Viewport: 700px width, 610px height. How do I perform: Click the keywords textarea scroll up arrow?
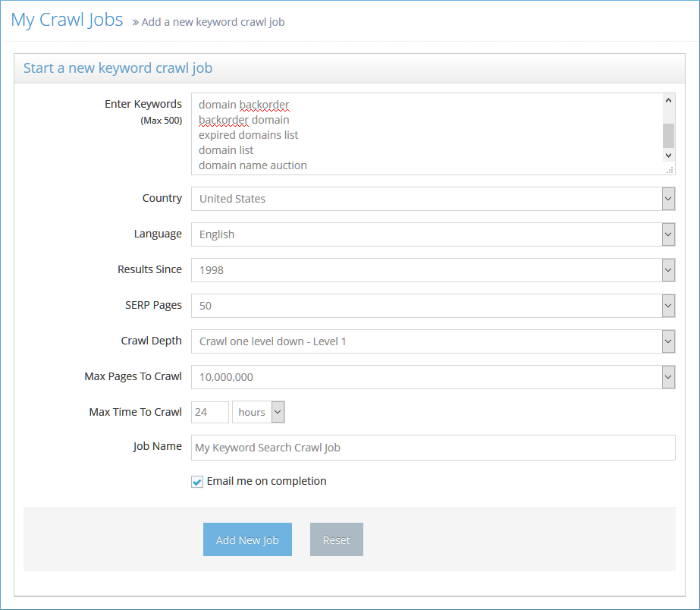668,100
